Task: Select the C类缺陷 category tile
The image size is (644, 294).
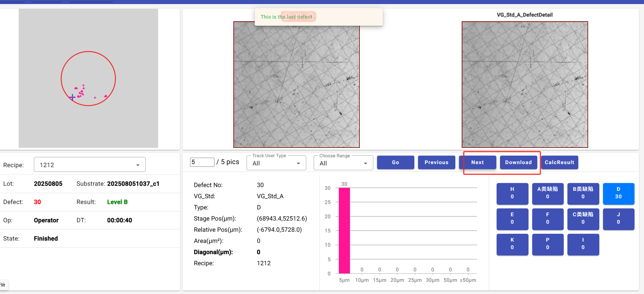Action: pos(583,219)
